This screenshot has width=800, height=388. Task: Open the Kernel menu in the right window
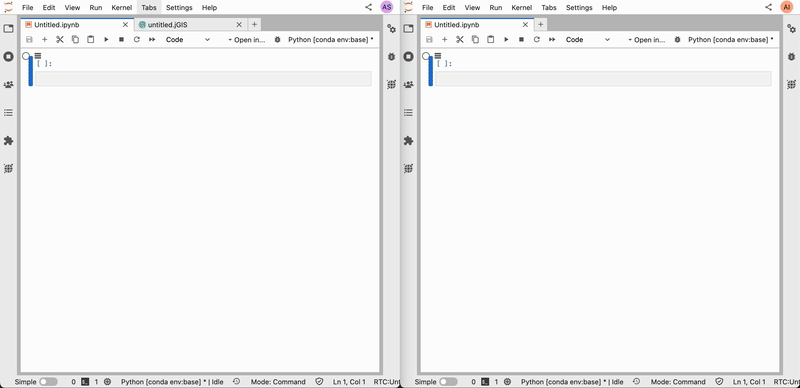pyautogui.click(x=521, y=8)
